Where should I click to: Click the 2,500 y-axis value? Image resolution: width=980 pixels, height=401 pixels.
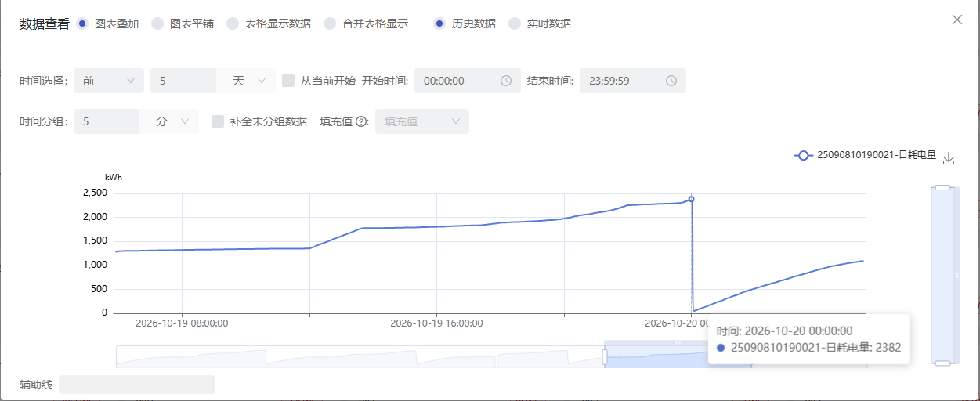coord(94,193)
